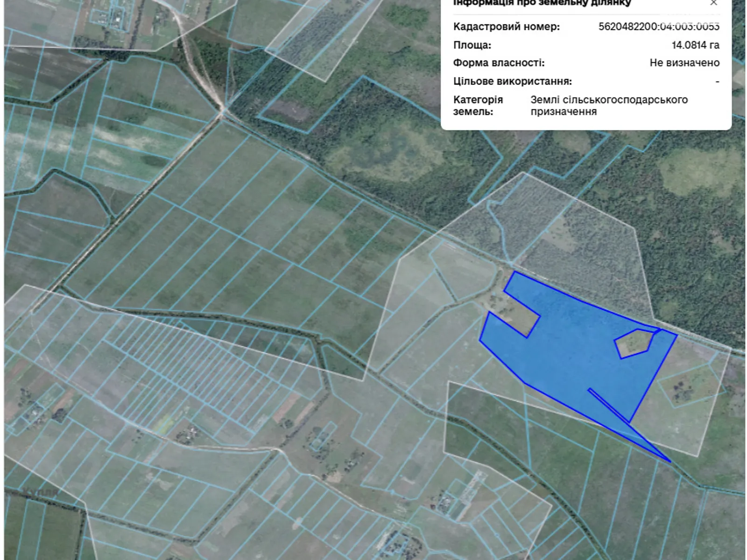Click Землі сільськогосподарського призначення category text

[x=609, y=105]
